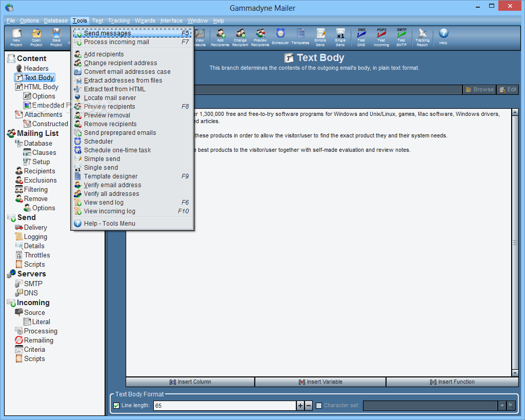Open the Tracking menu

click(x=119, y=21)
